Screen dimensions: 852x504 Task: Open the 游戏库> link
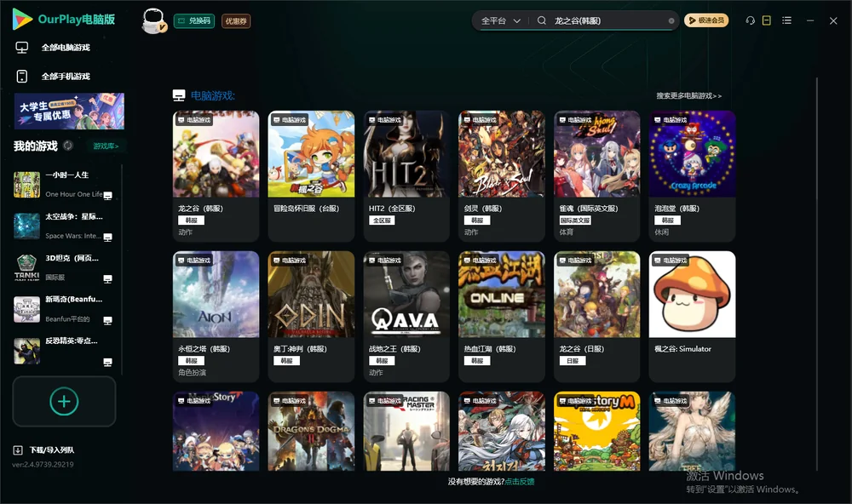click(x=106, y=146)
